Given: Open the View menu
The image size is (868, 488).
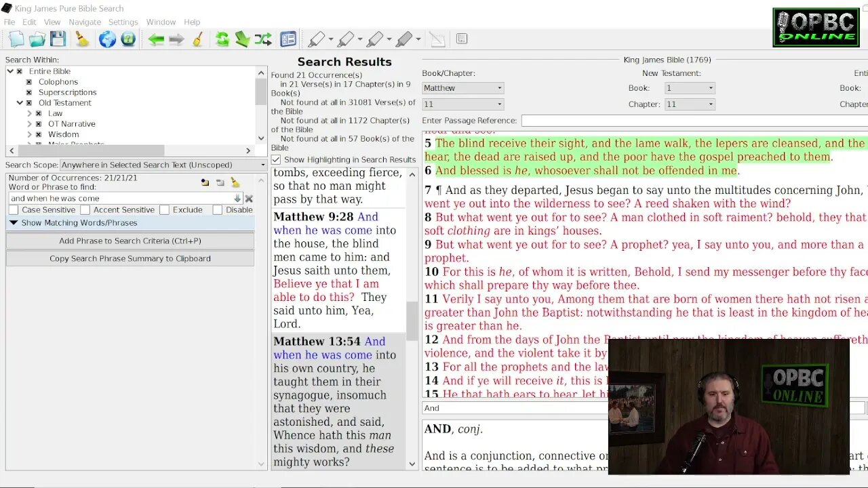Looking at the screenshot, I should 52,22.
